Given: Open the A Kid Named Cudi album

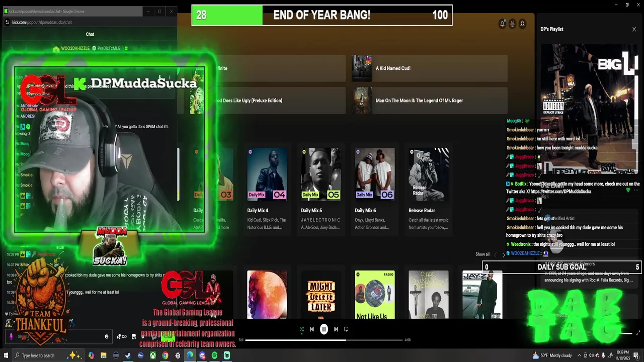Looking at the screenshot, I should [x=429, y=68].
